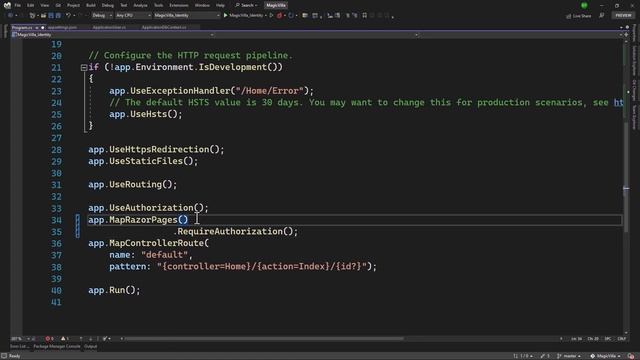Open the Extensions menu

point(179,5)
